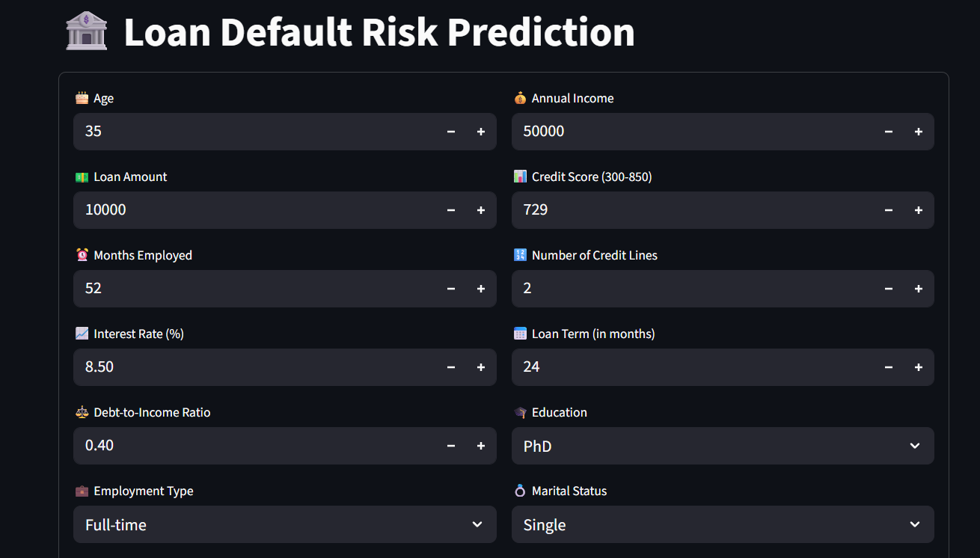
Task: Increase Interest Rate using the plus button
Action: pos(480,367)
